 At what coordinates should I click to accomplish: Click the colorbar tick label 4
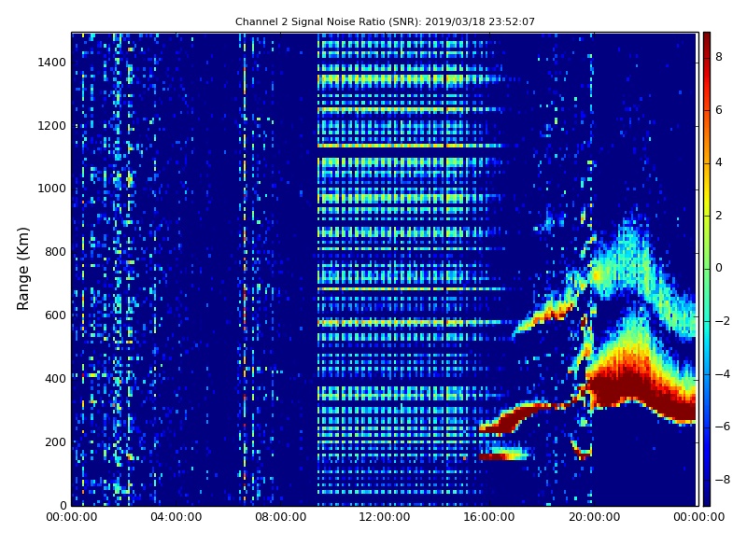click(719, 162)
